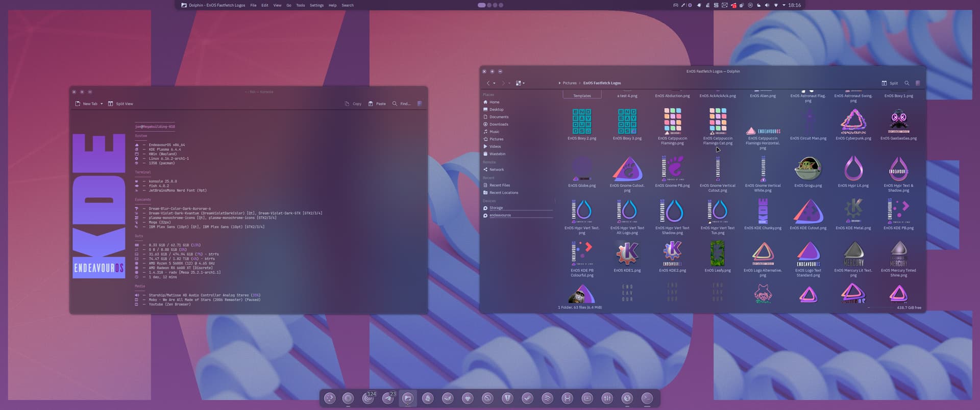Image resolution: width=980 pixels, height=410 pixels.
Task: Open search in Dolphin toolbar
Action: [x=907, y=83]
